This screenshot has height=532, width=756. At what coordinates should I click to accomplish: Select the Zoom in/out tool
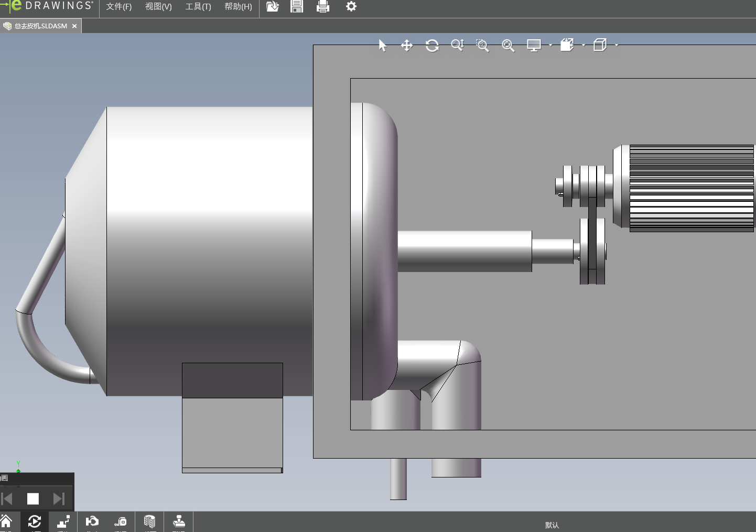coord(457,46)
